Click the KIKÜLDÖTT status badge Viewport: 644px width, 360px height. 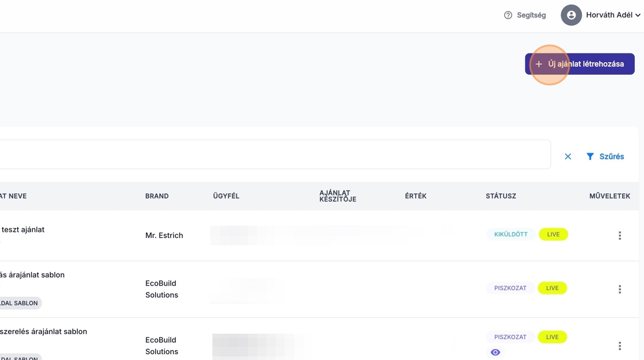(511, 235)
